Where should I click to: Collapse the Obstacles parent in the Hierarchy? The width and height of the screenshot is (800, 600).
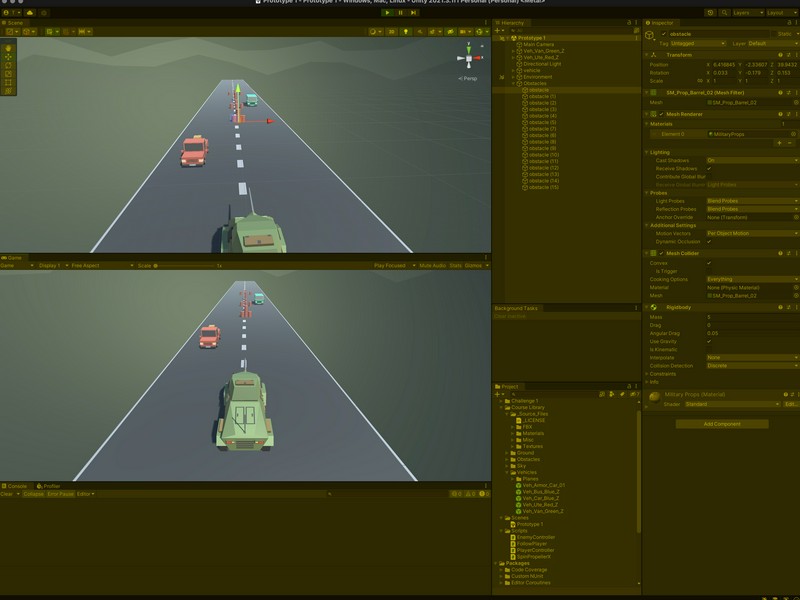(513, 83)
